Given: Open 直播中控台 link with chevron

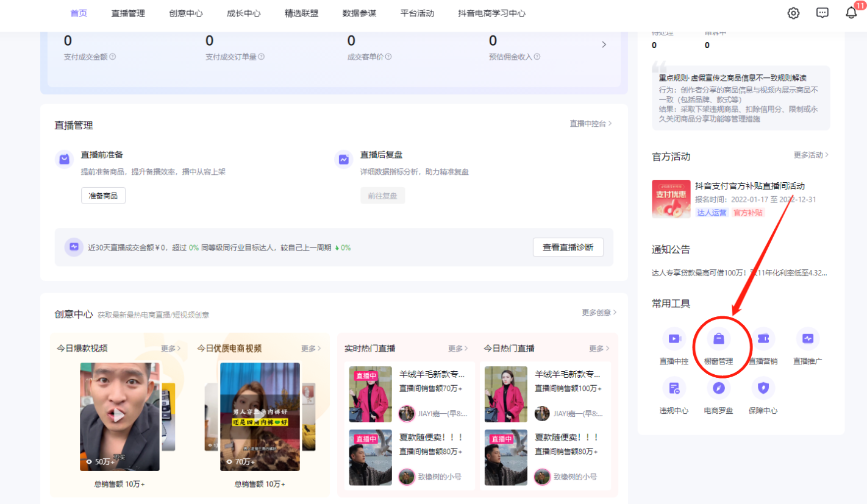Looking at the screenshot, I should pyautogui.click(x=590, y=123).
